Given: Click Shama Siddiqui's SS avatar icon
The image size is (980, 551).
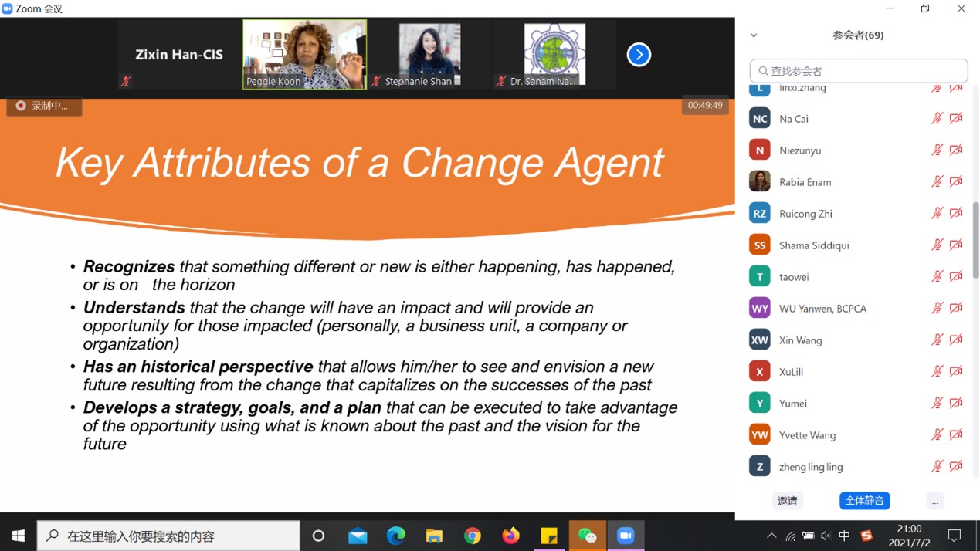Looking at the screenshot, I should pos(760,245).
